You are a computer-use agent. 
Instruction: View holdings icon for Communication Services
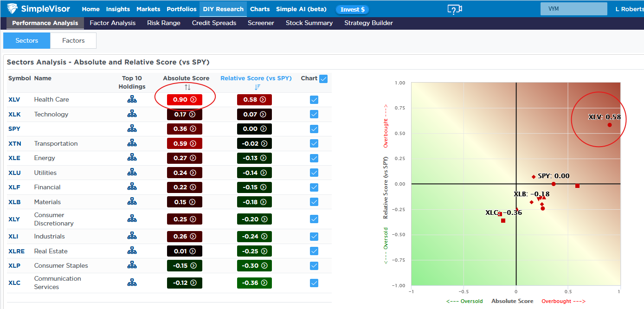132,283
